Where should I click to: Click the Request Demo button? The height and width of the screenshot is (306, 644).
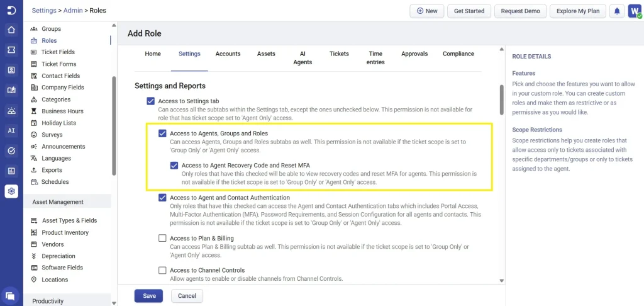point(520,11)
